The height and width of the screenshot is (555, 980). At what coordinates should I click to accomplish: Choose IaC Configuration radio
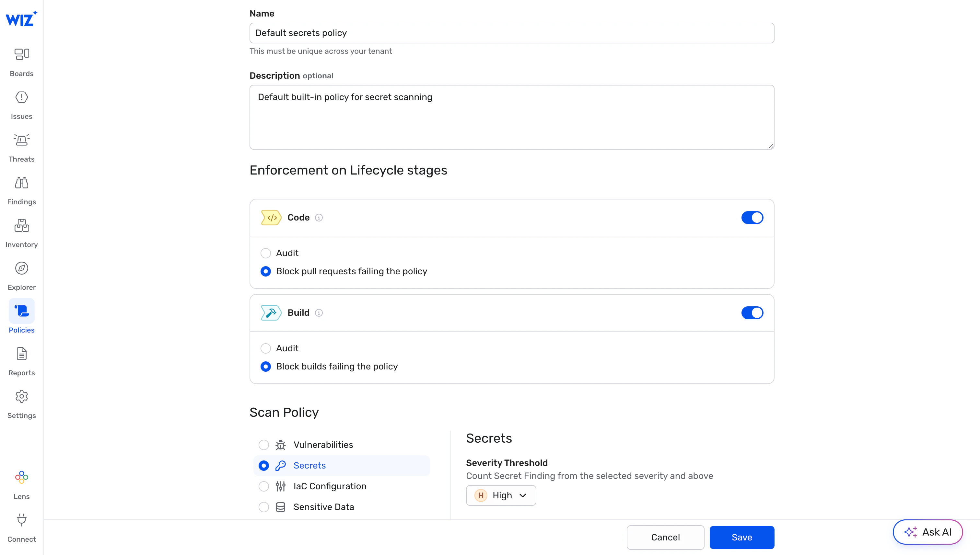[263, 486]
